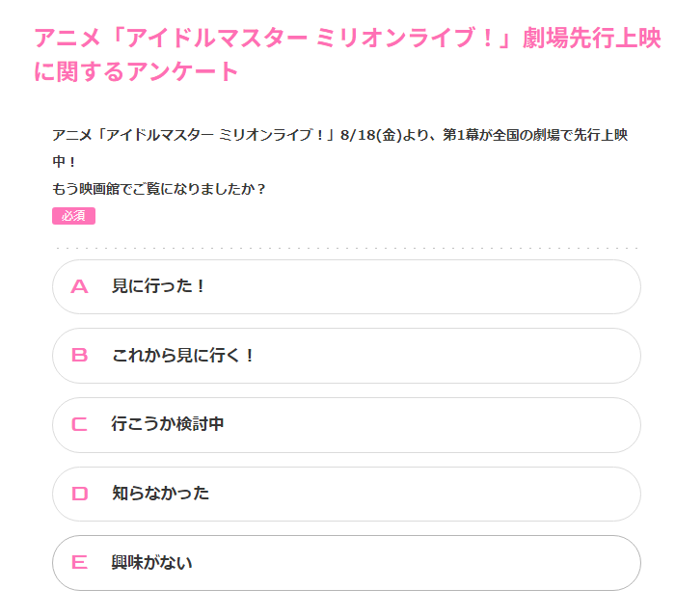This screenshot has width=675, height=616.
Task: Click the pink letter B icon
Action: pyautogui.click(x=80, y=356)
